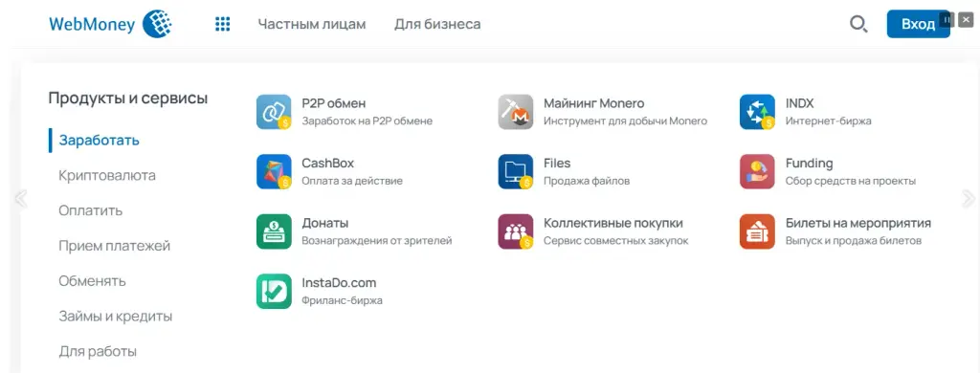Click the text Выпуск и продажа билетов
This screenshot has width=980, height=373.
854,241
